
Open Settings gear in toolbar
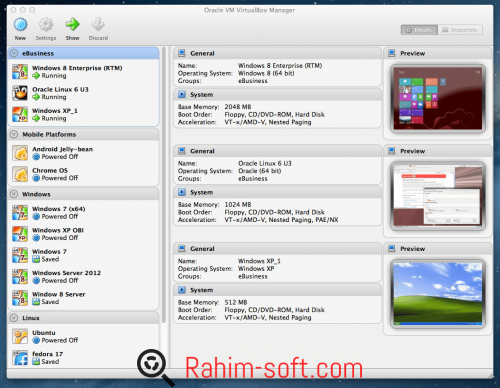tap(46, 25)
